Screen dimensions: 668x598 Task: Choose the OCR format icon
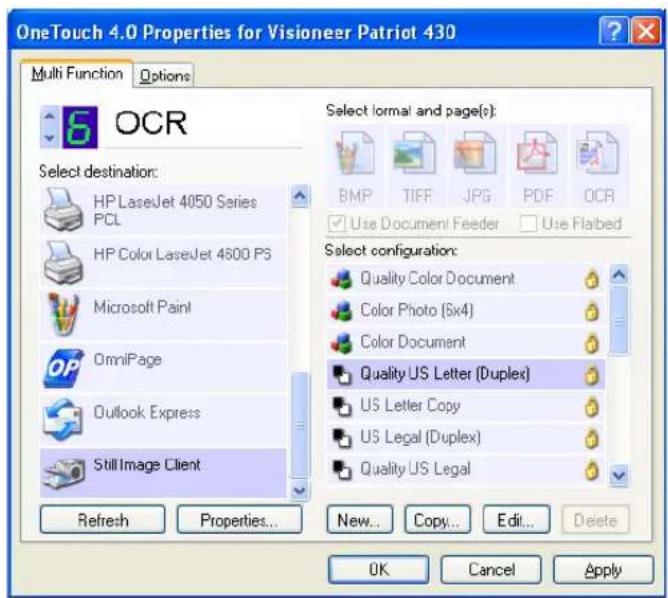coord(597,153)
